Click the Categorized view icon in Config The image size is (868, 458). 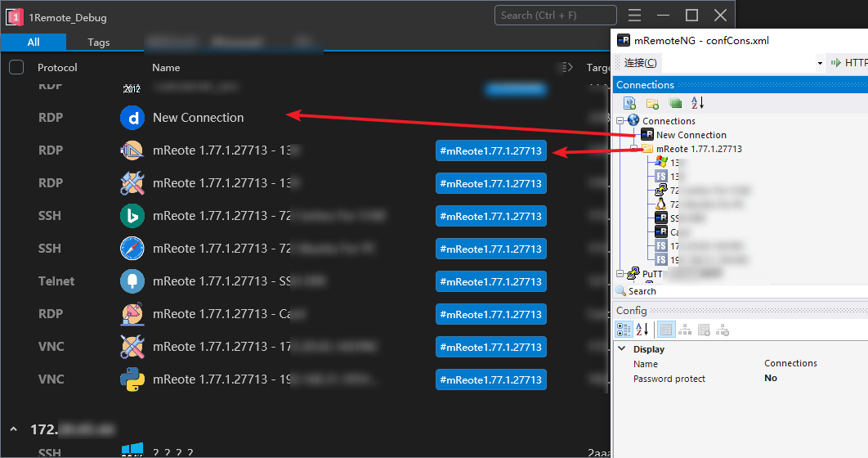click(624, 330)
